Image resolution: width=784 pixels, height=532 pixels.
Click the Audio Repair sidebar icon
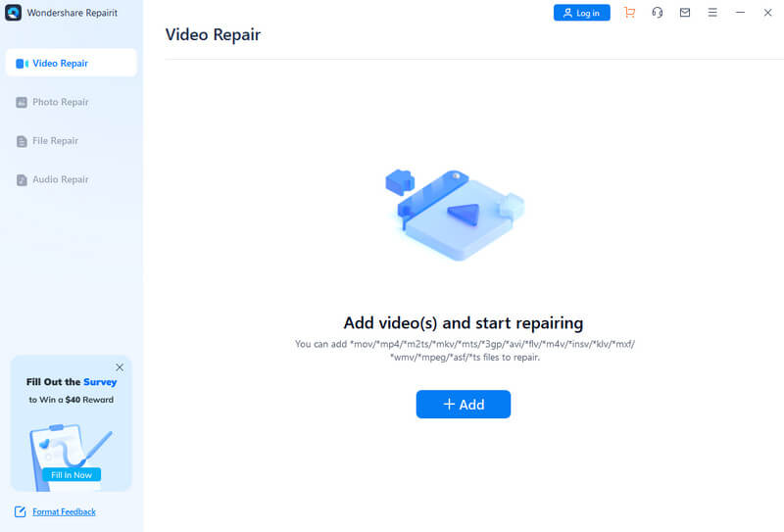[x=22, y=180]
